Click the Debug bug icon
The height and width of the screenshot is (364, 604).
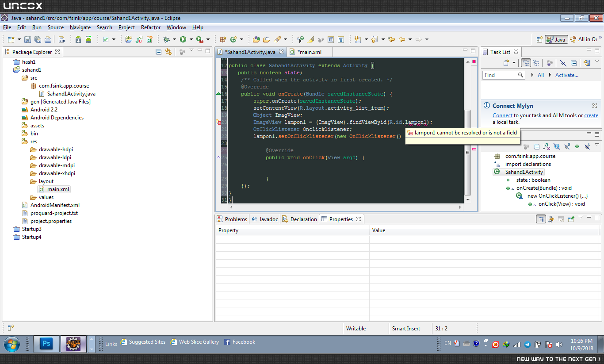pos(166,39)
